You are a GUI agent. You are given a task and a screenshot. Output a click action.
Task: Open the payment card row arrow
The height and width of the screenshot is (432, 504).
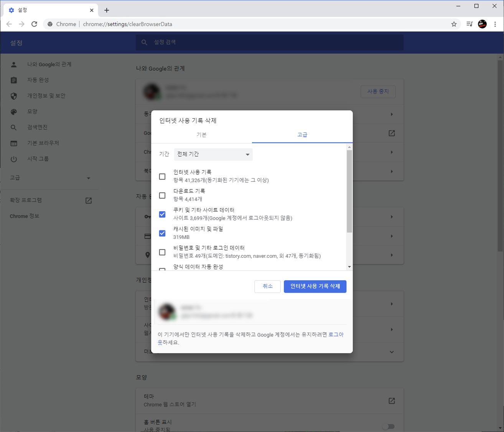coord(392,236)
